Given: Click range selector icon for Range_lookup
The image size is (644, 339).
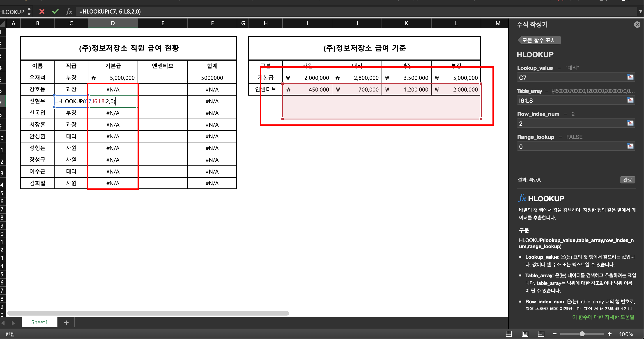Looking at the screenshot, I should click(x=630, y=146).
